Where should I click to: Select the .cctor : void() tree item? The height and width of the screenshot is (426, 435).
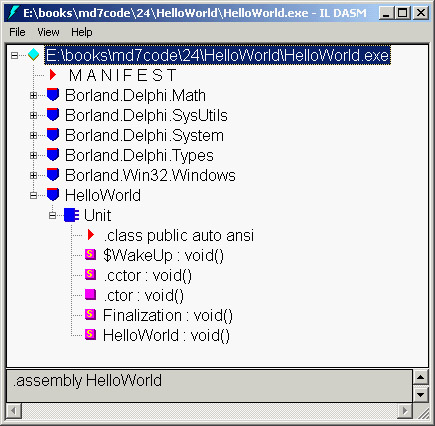click(148, 276)
